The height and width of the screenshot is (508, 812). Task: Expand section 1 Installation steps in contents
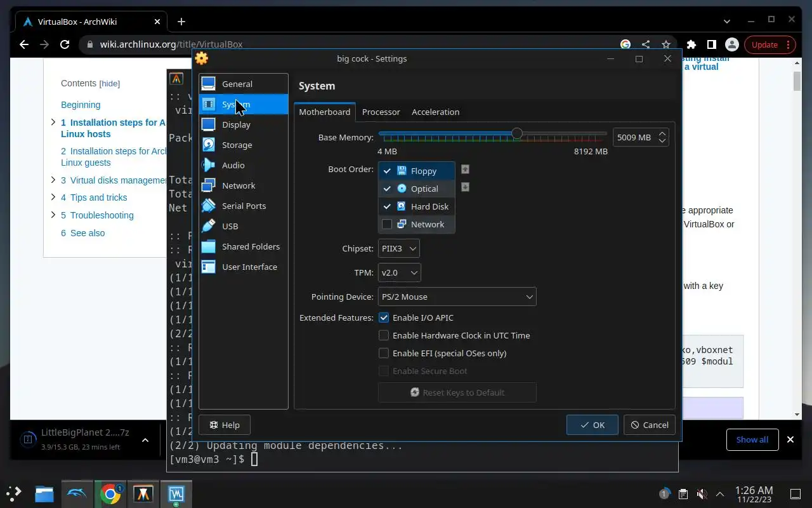coord(53,122)
